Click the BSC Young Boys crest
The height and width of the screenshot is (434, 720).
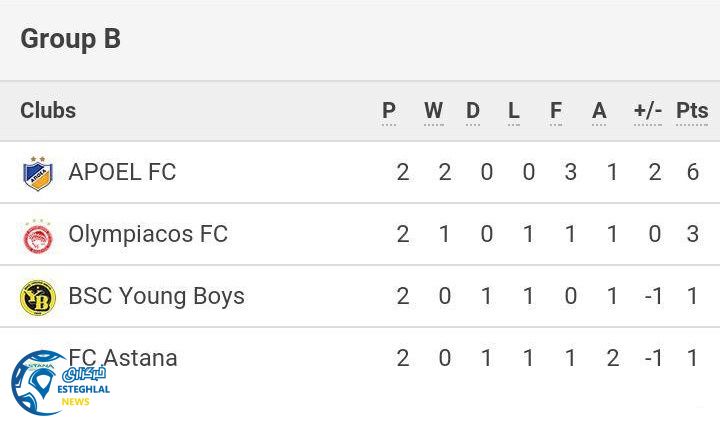coord(38,297)
